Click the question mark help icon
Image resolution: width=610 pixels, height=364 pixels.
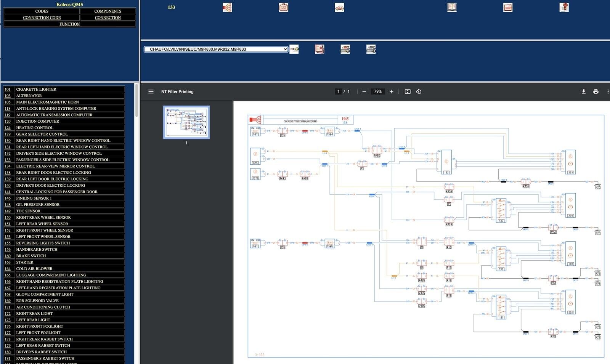point(564,7)
